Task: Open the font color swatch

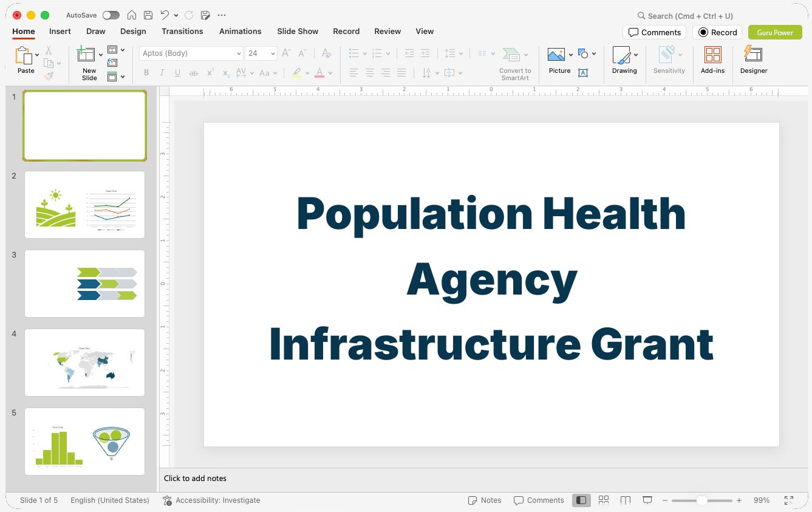Action: (319, 73)
